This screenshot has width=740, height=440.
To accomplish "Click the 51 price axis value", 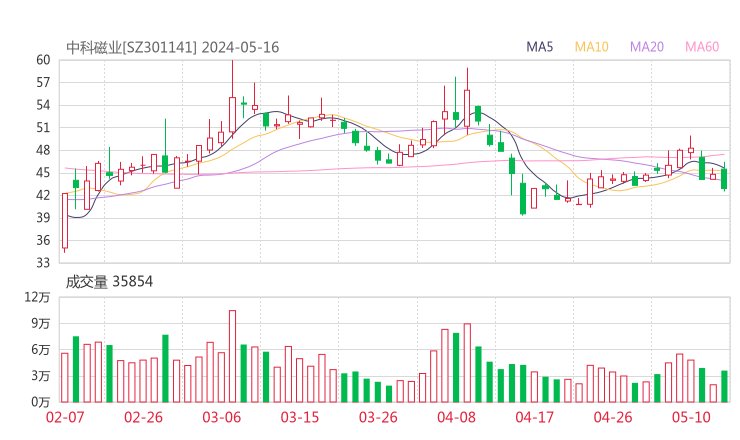I will (43, 128).
